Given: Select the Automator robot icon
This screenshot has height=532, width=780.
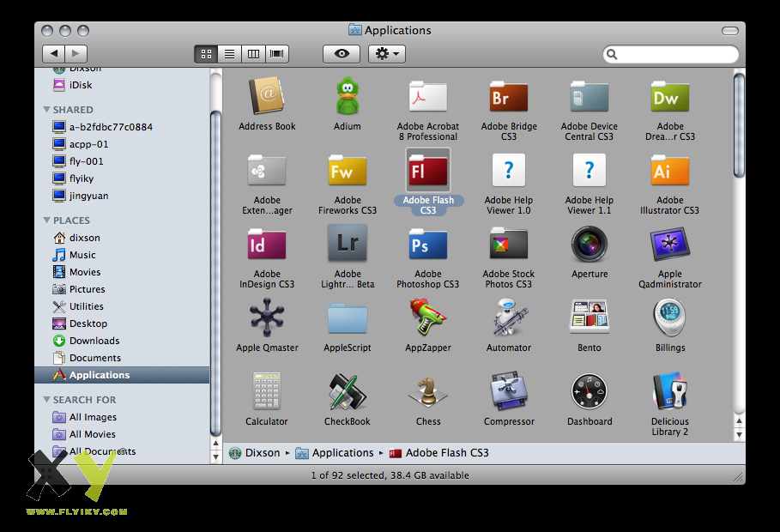Looking at the screenshot, I should [508, 317].
